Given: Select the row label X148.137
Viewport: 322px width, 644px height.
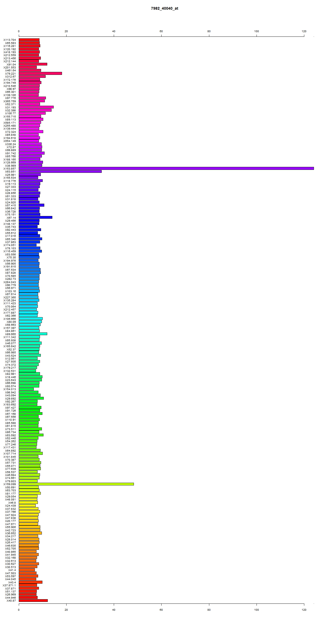Looking at the screenshot, I should pyautogui.click(x=10, y=224).
